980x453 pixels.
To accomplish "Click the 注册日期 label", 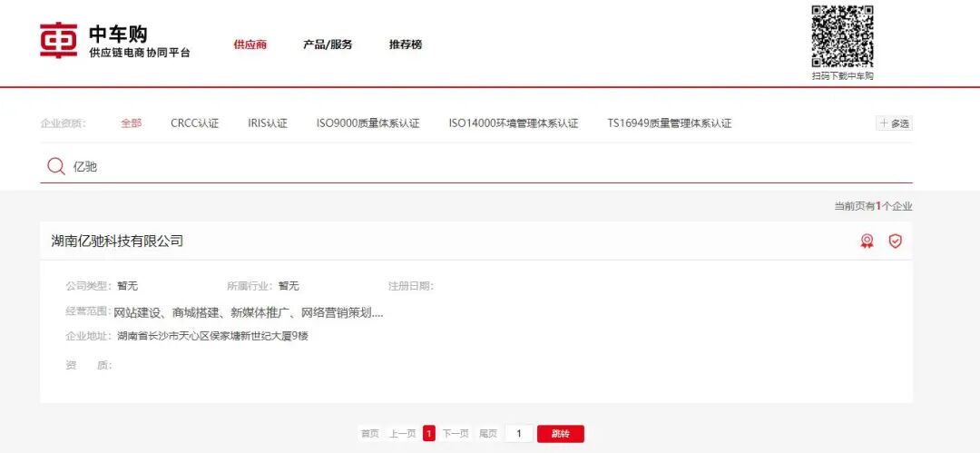I will coord(411,287).
